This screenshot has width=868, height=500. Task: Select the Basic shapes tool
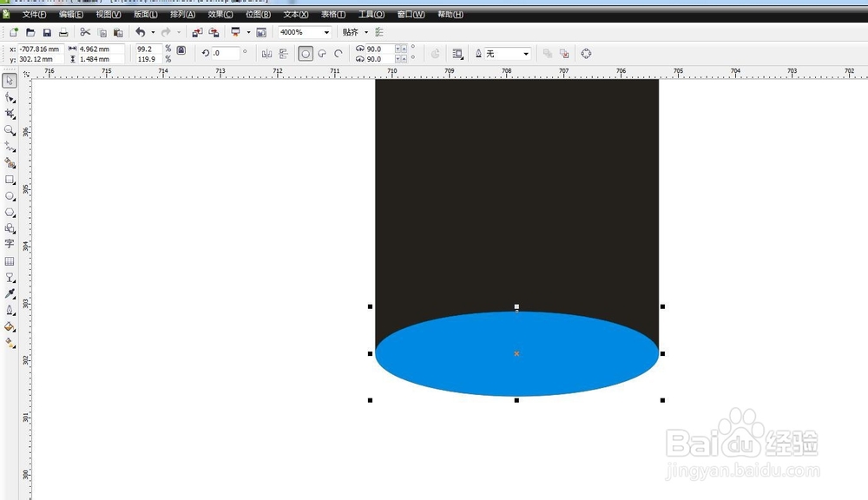pos(10,228)
